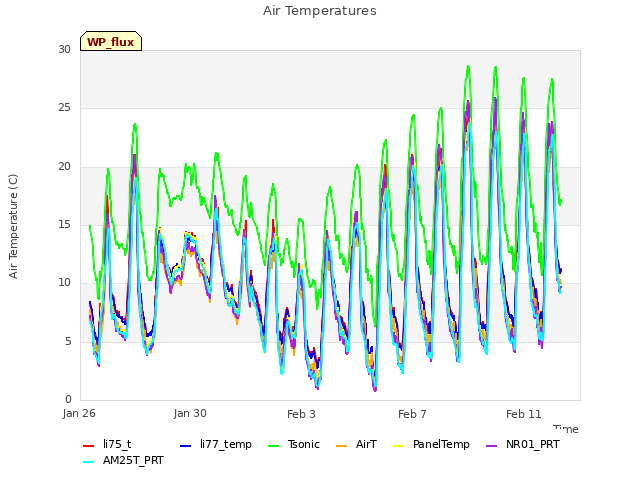Click the 30 y-axis tick label
Viewport: 640px width, 480px height.
click(64, 49)
